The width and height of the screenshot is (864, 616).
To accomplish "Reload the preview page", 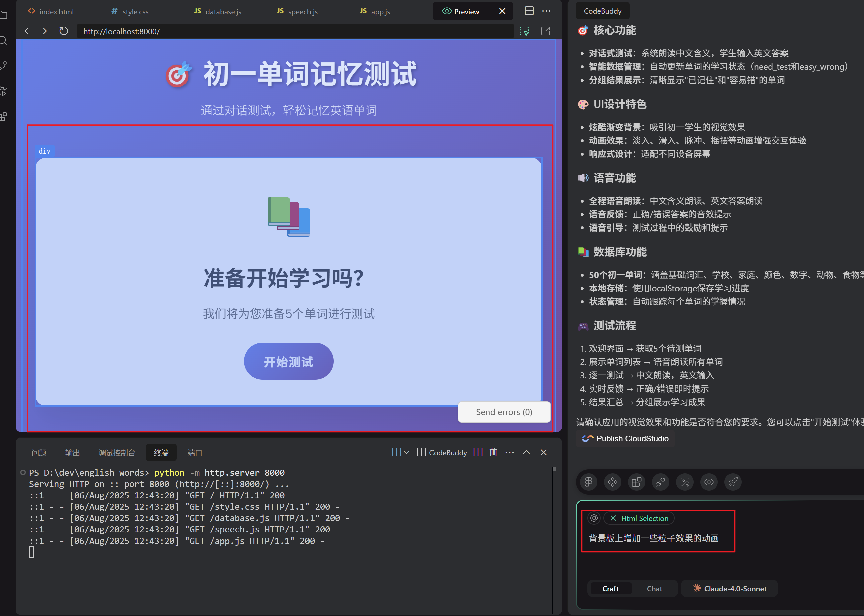I will click(64, 31).
